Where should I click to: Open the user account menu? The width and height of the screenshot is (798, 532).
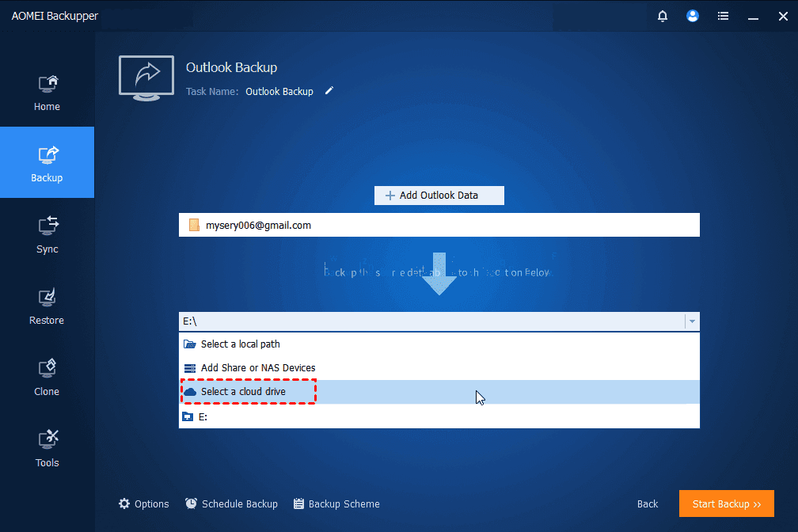point(692,16)
